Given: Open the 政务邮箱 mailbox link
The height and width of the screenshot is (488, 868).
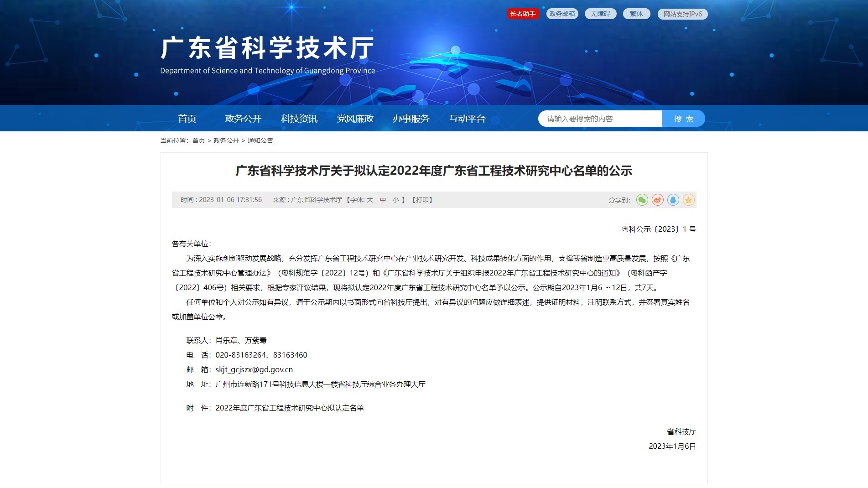Looking at the screenshot, I should 562,14.
